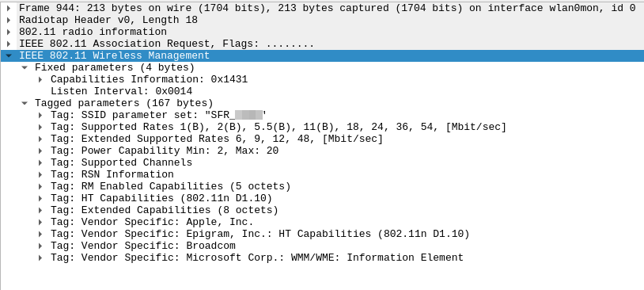Collapse IEEE 802.11 Wireless Management section
The image size is (644, 290).
[9, 55]
